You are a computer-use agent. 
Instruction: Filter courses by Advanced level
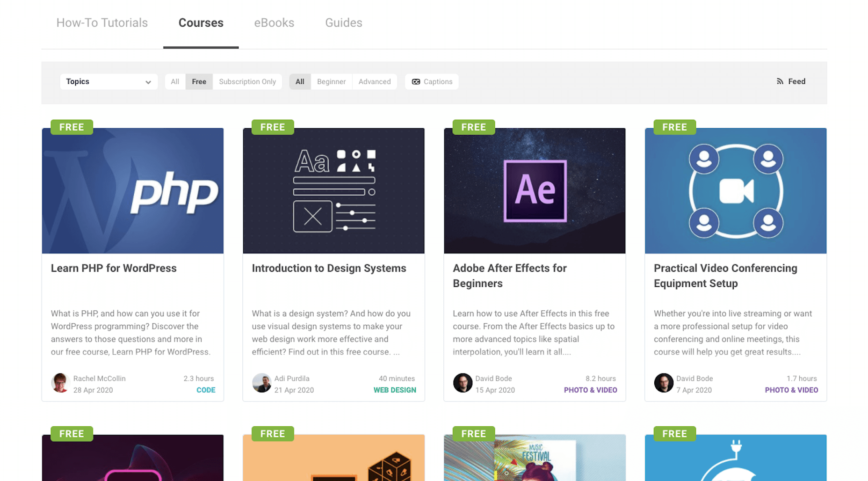375,81
